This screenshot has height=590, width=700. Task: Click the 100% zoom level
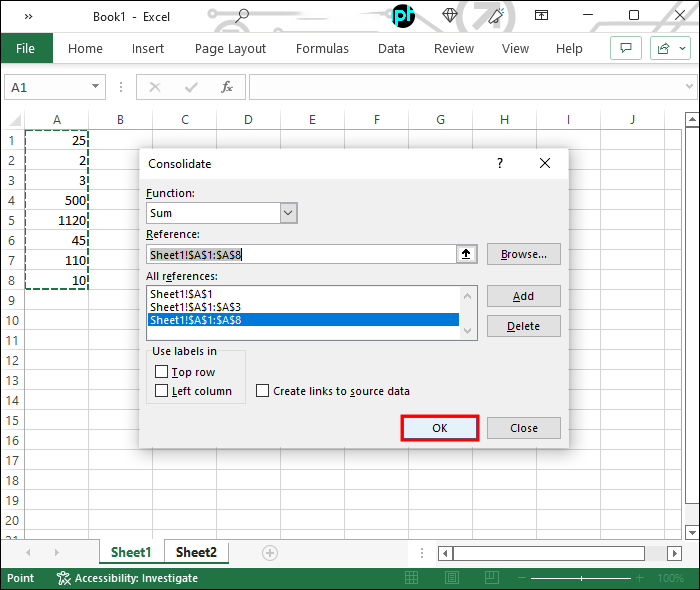[671, 578]
